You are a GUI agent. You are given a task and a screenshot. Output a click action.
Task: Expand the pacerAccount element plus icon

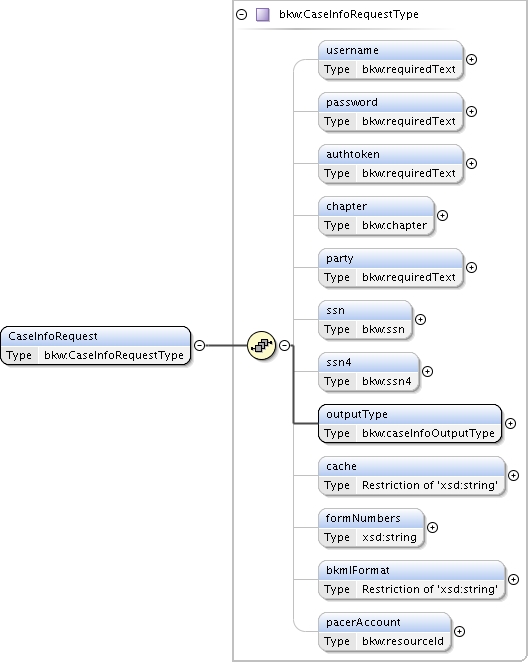pyautogui.click(x=459, y=632)
